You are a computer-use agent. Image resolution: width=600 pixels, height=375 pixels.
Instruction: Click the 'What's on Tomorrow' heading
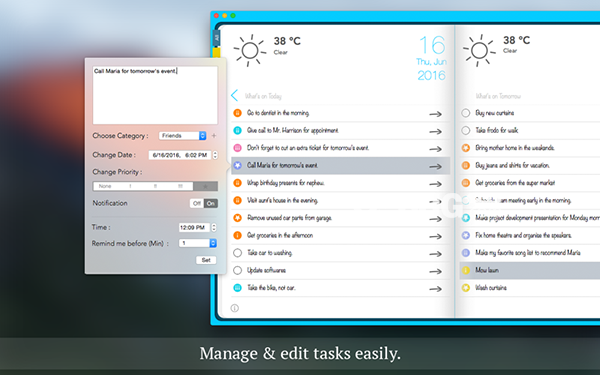coord(498,96)
